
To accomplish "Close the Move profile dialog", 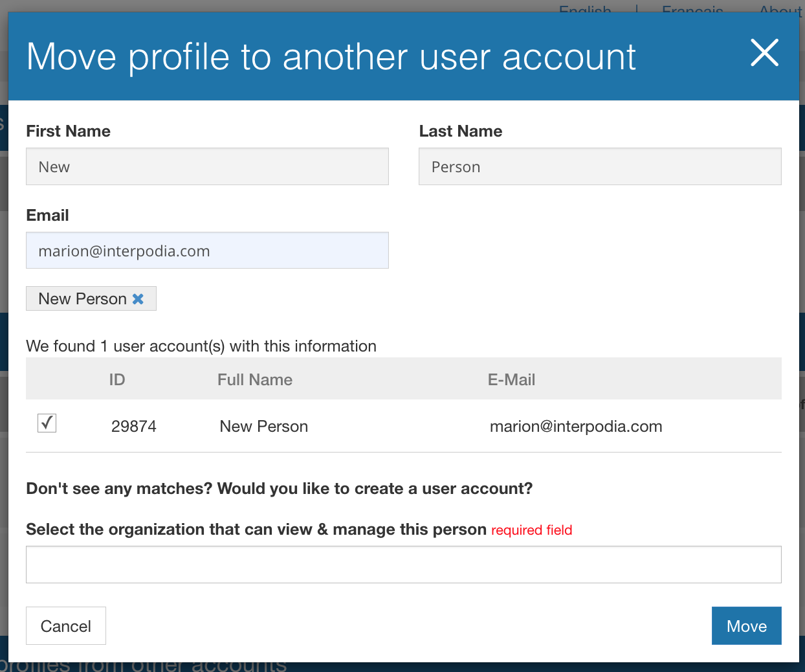I will (764, 53).
